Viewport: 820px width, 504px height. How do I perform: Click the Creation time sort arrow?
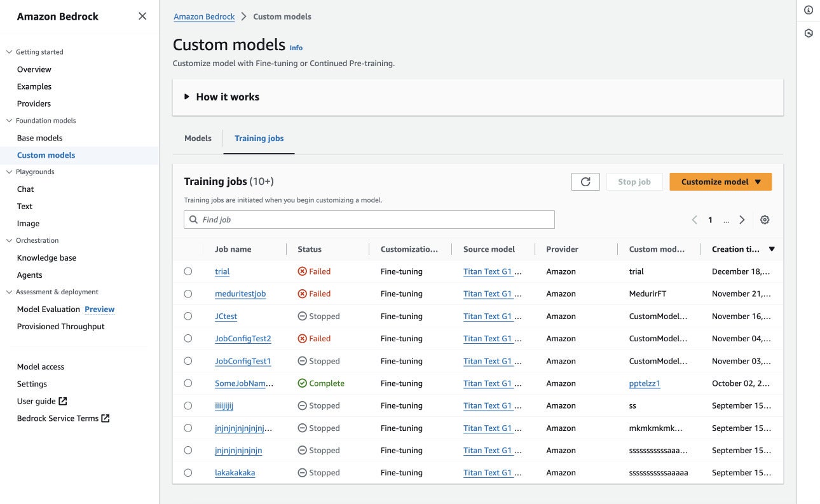772,249
